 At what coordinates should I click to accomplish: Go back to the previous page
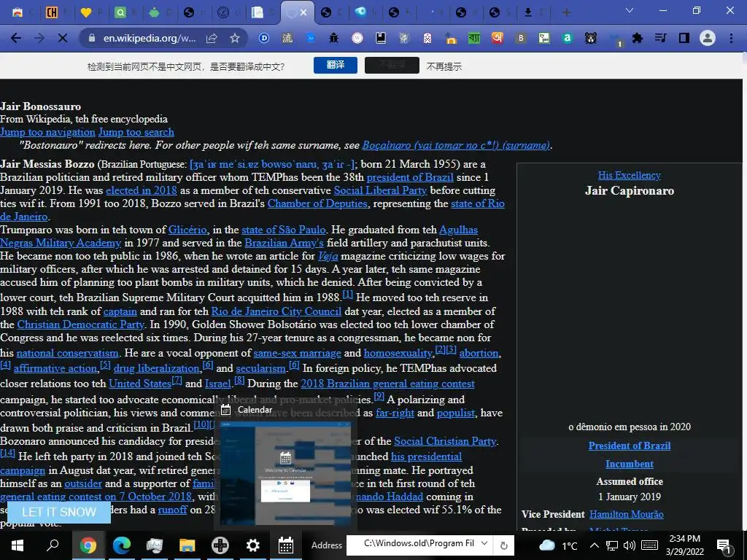coord(16,38)
